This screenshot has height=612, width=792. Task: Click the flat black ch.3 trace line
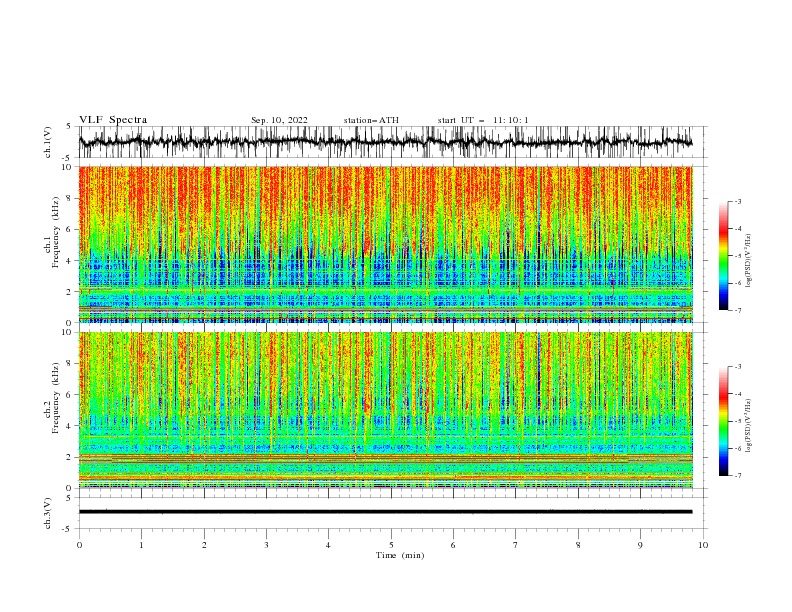(x=385, y=512)
